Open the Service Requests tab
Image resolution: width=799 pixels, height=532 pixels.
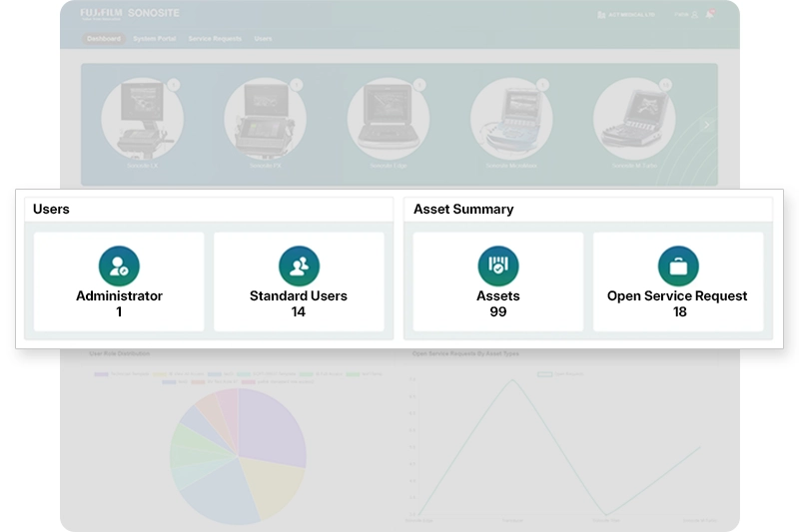click(x=215, y=39)
